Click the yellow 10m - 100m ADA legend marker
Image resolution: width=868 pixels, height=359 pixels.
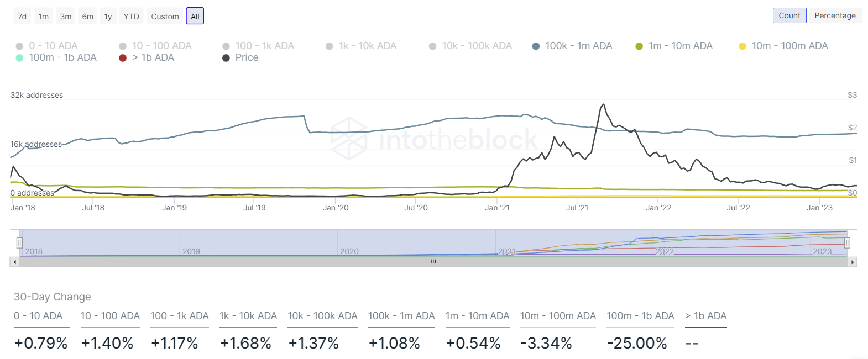click(743, 46)
